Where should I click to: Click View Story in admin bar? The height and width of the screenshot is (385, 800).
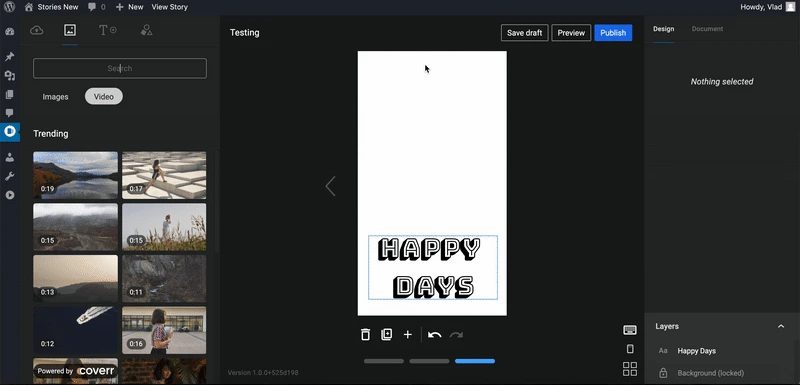point(169,7)
